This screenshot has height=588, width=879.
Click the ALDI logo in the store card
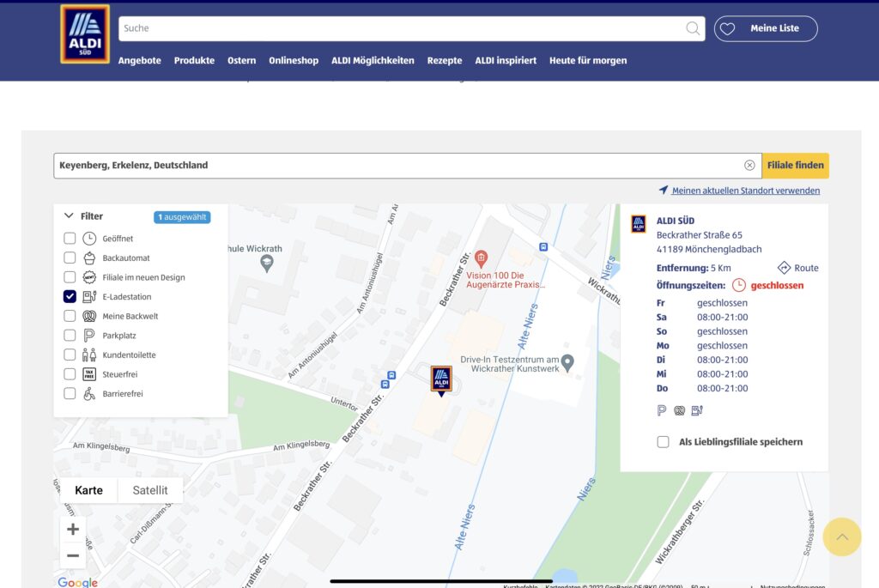tap(639, 224)
